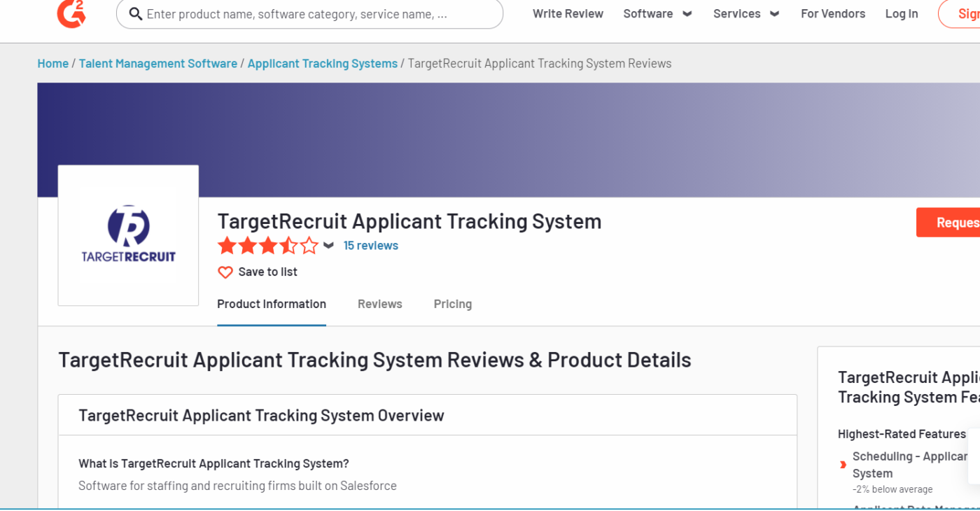Open Talent Management Software breadcrumb

(158, 64)
